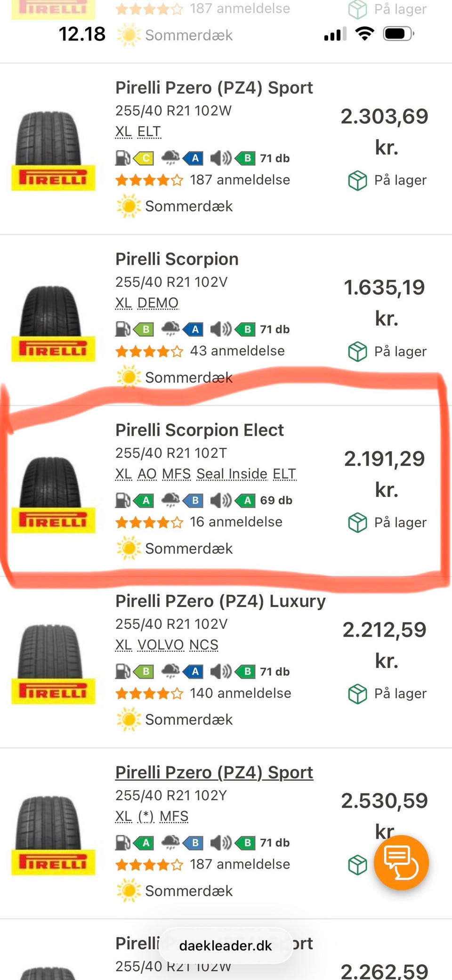The image size is (452, 980).
Task: Tap the summer tire sun icon on Scorpion Elect
Action: pos(129,548)
